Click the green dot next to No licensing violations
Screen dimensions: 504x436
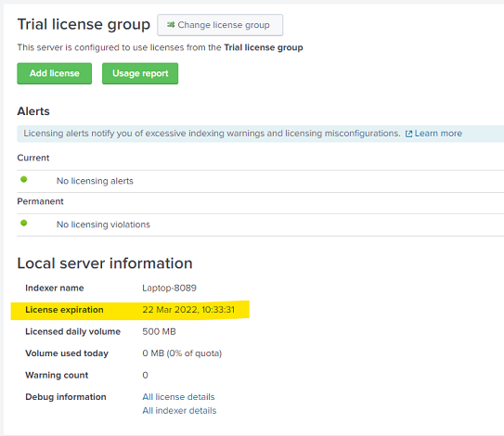click(24, 223)
